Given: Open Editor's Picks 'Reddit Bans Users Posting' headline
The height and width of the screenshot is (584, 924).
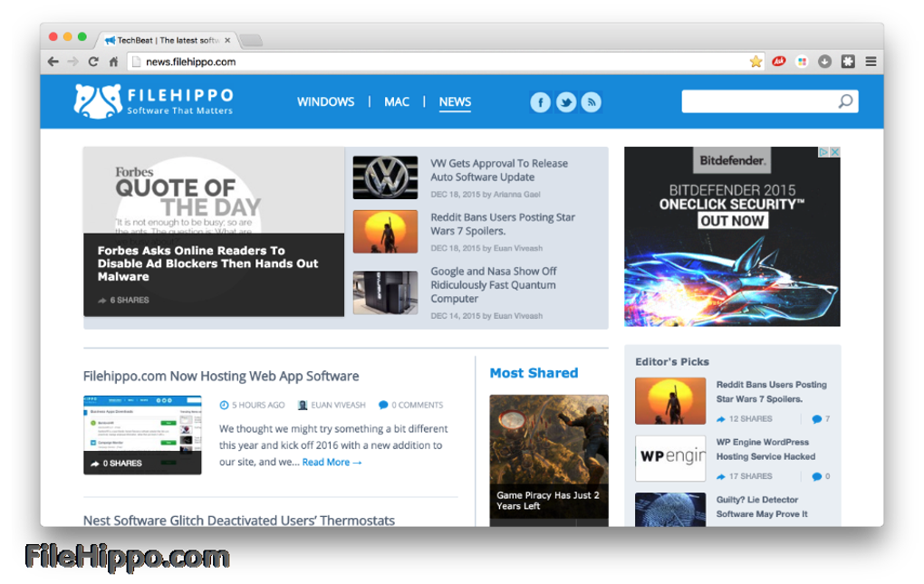Looking at the screenshot, I should pyautogui.click(x=772, y=391).
